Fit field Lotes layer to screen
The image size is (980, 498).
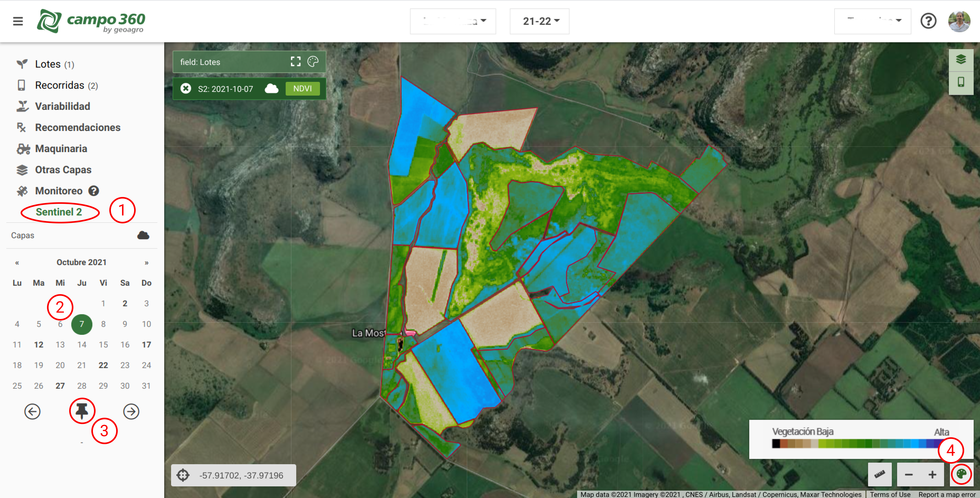coord(296,62)
